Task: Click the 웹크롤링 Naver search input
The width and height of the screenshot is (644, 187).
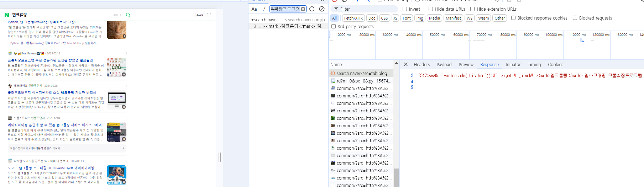Action: [x=61, y=15]
